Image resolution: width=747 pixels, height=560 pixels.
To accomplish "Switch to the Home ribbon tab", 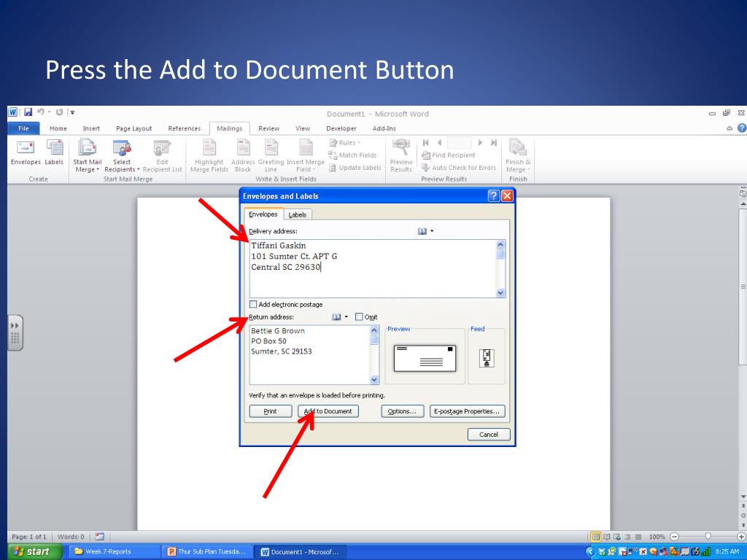I will 58,128.
